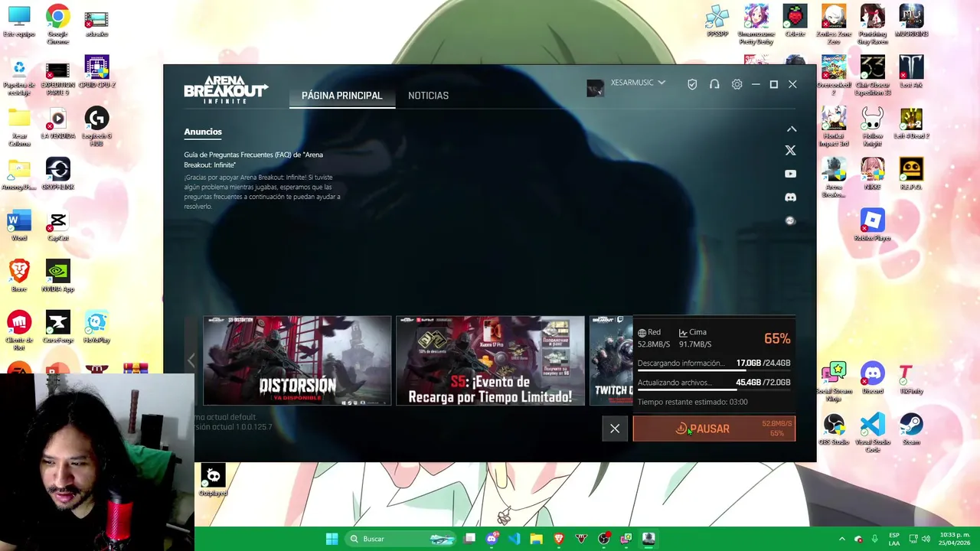Open Cliente de Riot desktop shortcut
Image resolution: width=980 pixels, height=551 pixels.
pyautogui.click(x=19, y=331)
